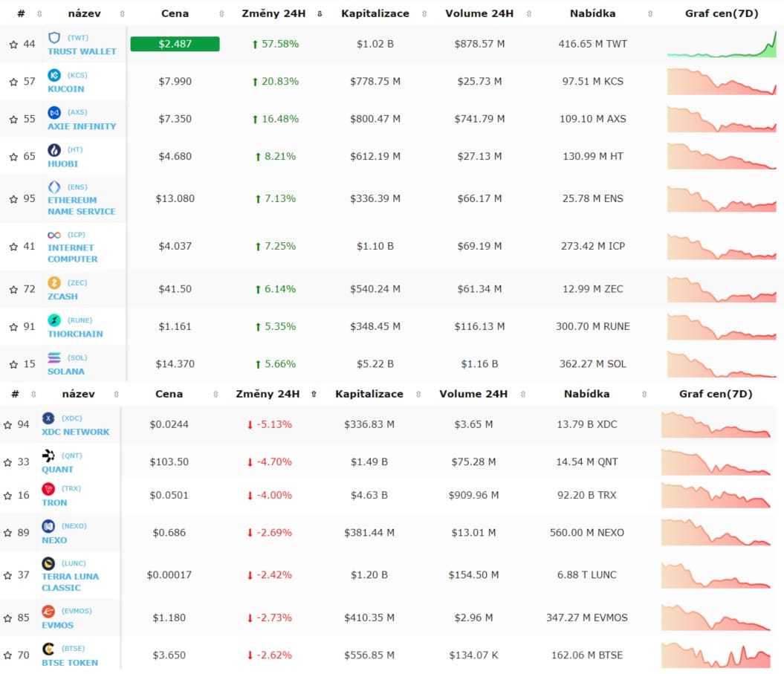784x674 pixels.
Task: Click the ENS diamond logo
Action: 54,187
